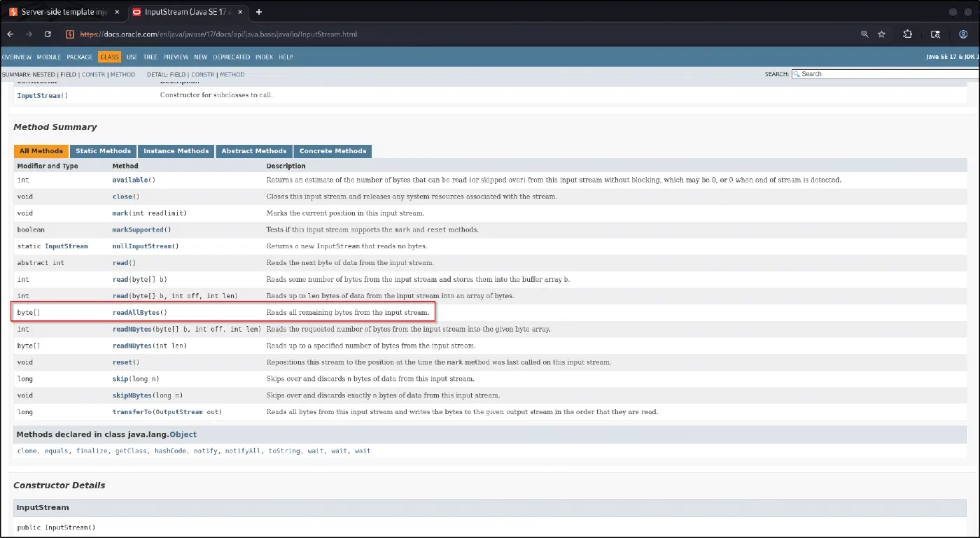Screen dimensions: 980x538
Task: Open HELP in Javadoc navigation
Action: click(286, 57)
